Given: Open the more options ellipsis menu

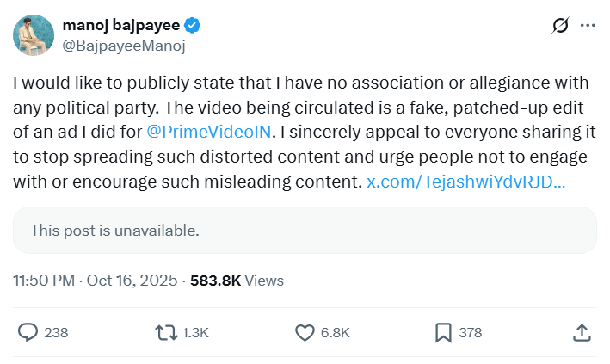Looking at the screenshot, I should [588, 26].
